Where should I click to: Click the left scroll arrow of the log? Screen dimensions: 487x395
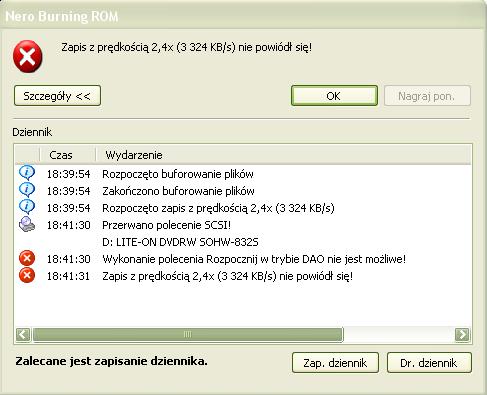coord(23,334)
